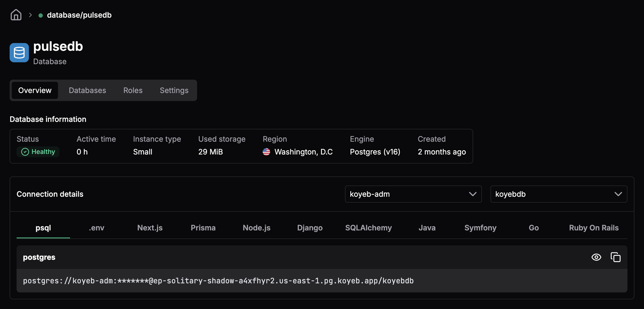Viewport: 644px width, 309px height.
Task: Select the Prisma connection snippet tab
Action: [x=203, y=228]
